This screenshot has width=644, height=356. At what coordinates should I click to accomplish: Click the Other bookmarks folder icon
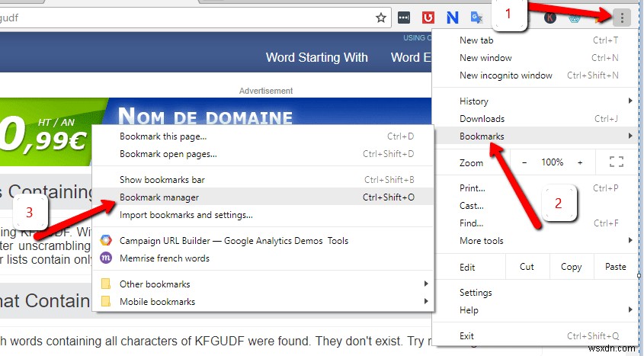coord(105,284)
